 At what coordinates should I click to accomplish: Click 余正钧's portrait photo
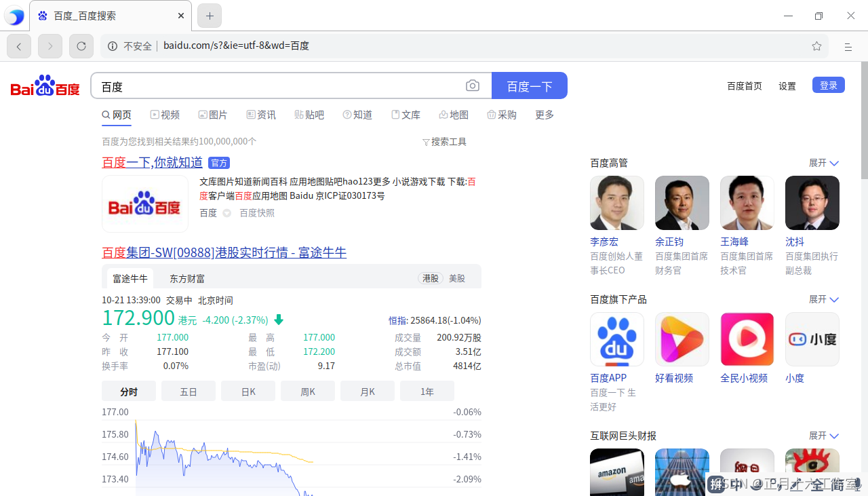coord(682,203)
